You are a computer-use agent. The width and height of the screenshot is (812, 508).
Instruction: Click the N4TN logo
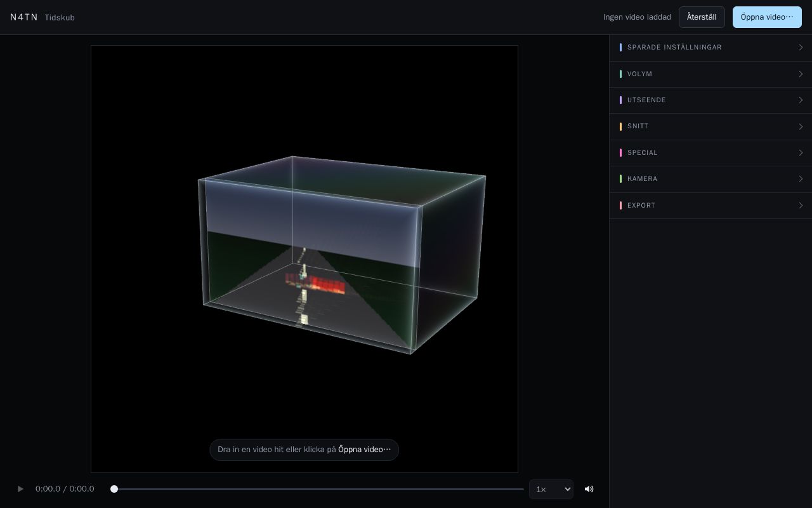pyautogui.click(x=24, y=17)
